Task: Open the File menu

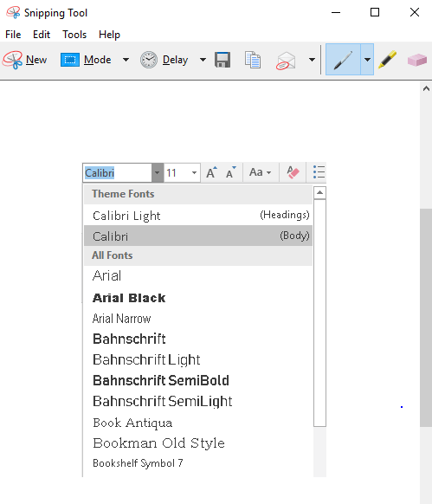Action: tap(13, 35)
